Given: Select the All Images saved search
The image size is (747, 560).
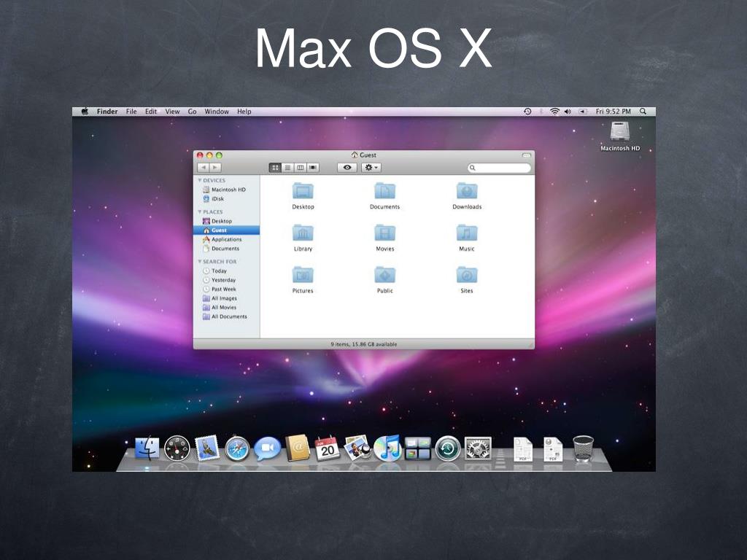Looking at the screenshot, I should [x=226, y=298].
